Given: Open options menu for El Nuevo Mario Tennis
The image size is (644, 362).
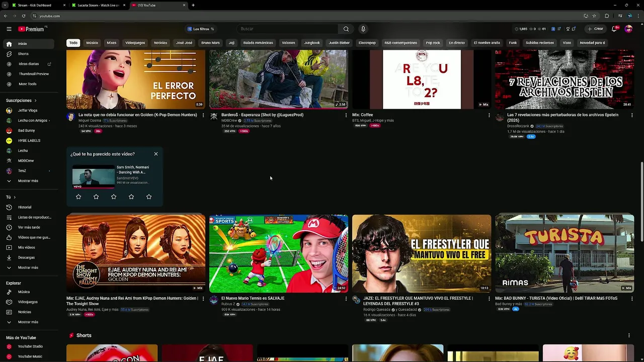Looking at the screenshot, I should click(x=346, y=299).
